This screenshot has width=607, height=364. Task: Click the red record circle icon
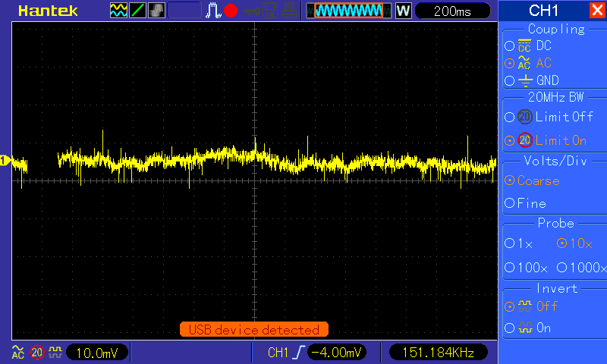coord(231,11)
